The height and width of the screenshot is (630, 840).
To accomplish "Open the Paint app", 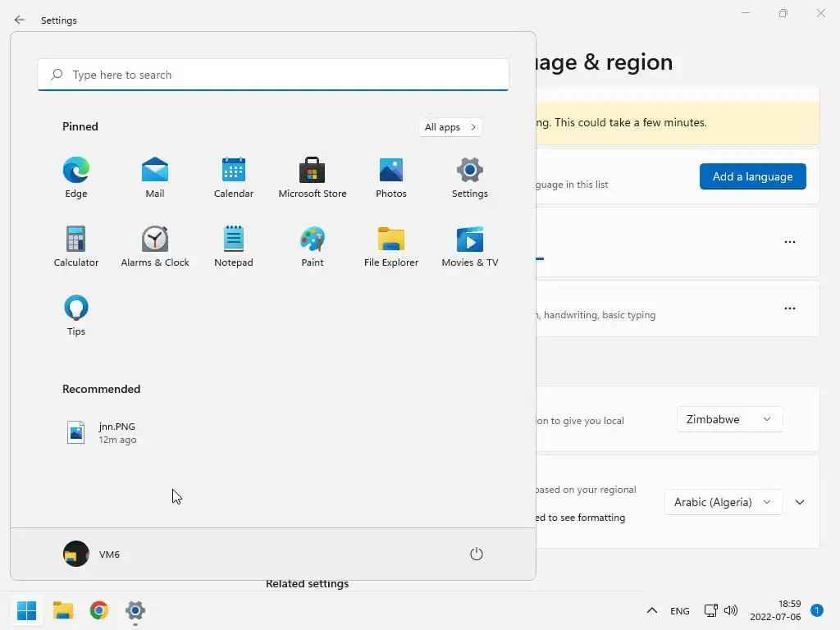I will click(313, 246).
